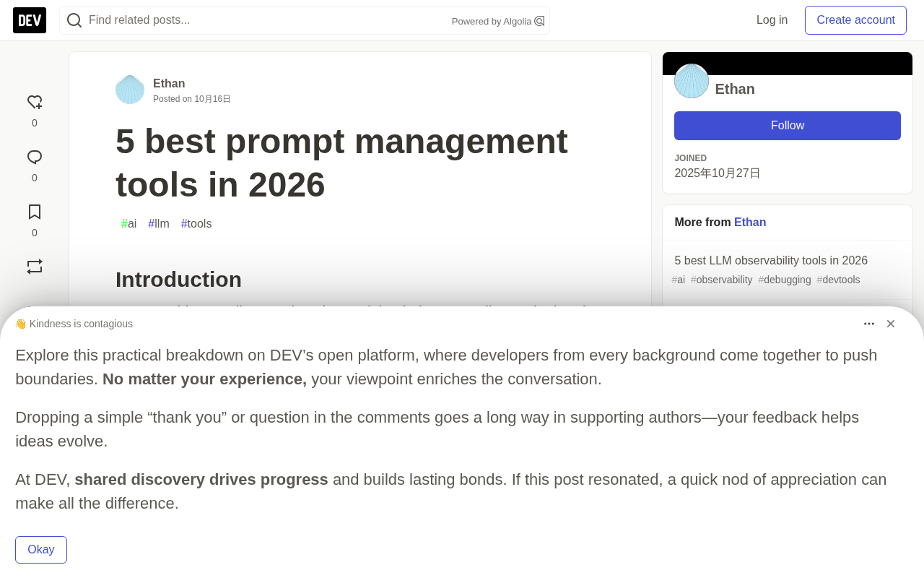Click the boost repost arrows icon
Image resolution: width=924 pixels, height=578 pixels.
pyautogui.click(x=35, y=267)
